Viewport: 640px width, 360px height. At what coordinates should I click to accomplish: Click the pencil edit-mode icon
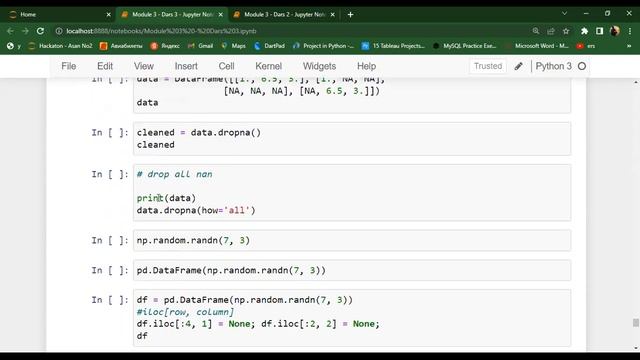(x=518, y=66)
